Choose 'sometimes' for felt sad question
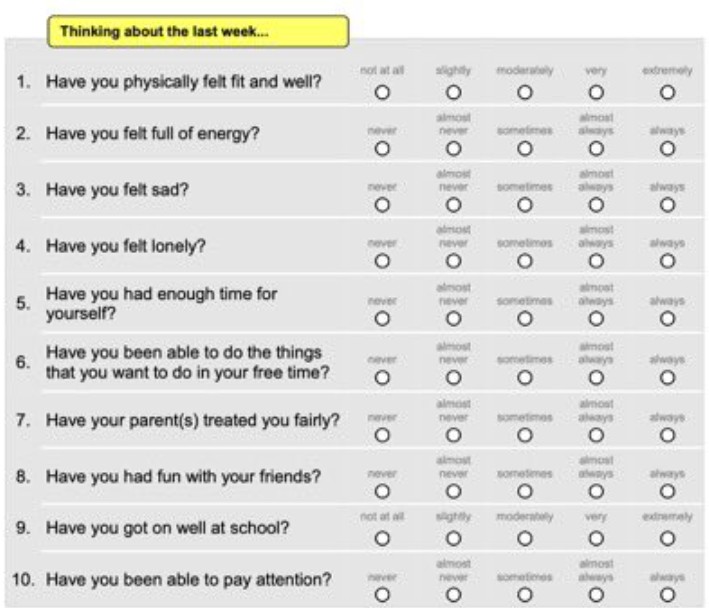This screenshot has width=709, height=608. (525, 204)
